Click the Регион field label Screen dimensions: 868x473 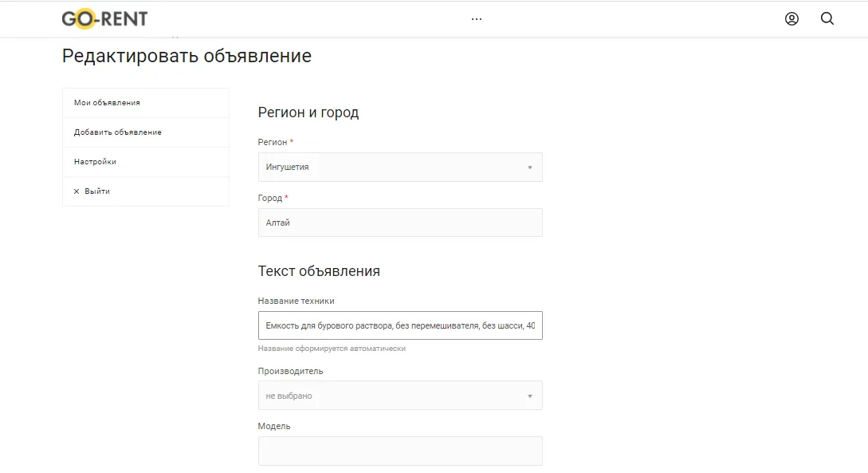coord(272,142)
